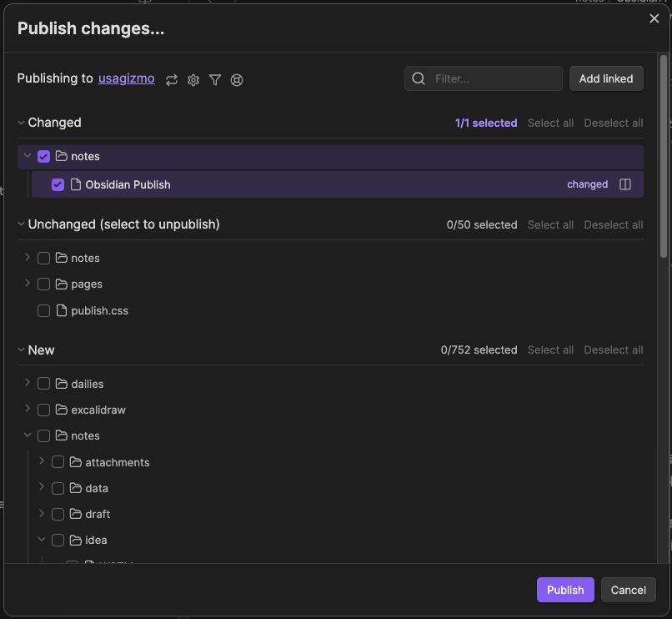This screenshot has width=672, height=619.
Task: Collapse the idea folder
Action: tap(42, 539)
